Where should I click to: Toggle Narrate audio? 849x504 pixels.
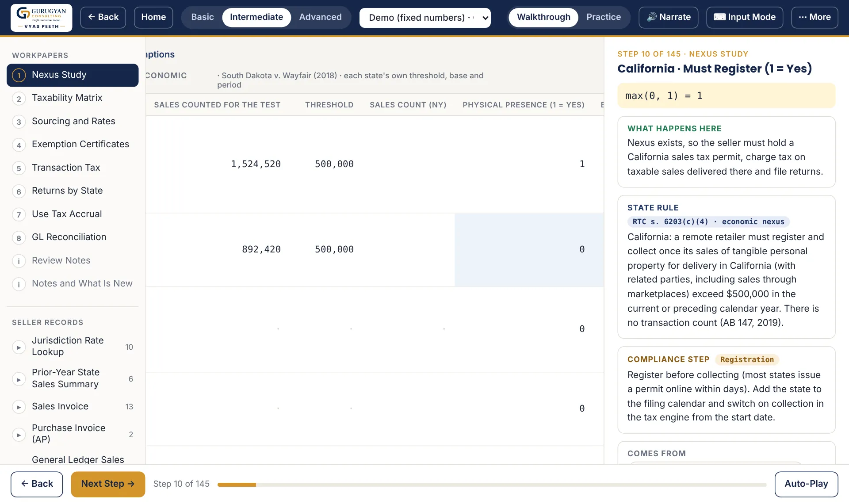669,17
